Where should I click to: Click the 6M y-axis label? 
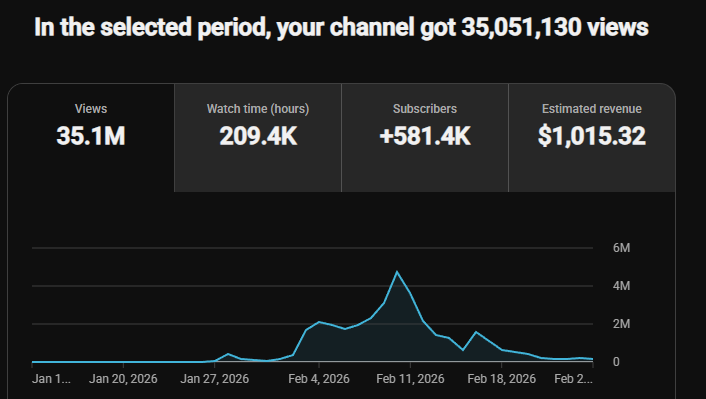click(621, 248)
